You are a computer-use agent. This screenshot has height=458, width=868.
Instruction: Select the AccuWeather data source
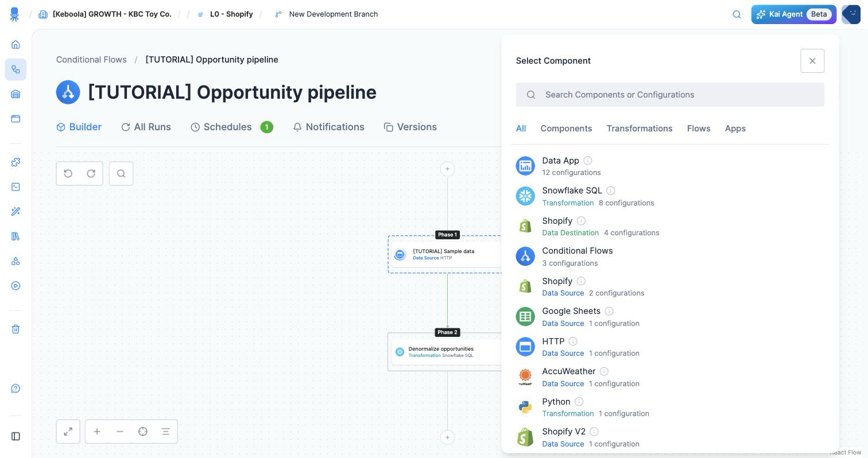pos(670,377)
